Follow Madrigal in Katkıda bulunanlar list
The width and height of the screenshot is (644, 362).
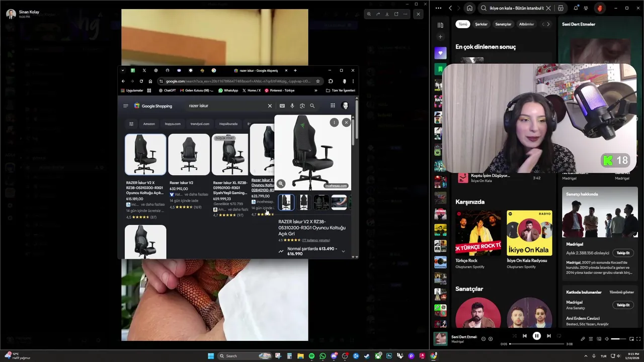click(x=623, y=305)
